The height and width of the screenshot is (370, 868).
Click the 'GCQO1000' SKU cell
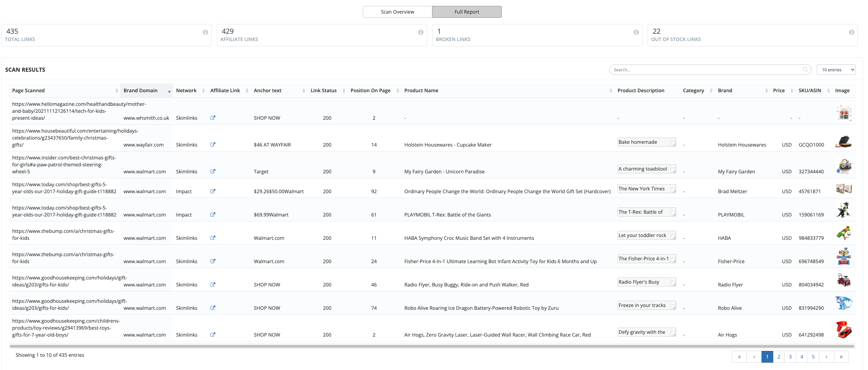click(811, 145)
